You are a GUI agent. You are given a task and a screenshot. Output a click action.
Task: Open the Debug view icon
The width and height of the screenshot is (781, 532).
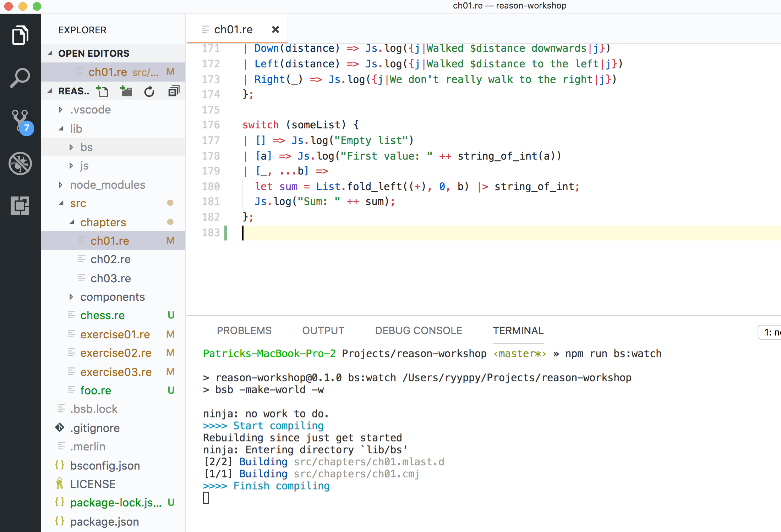[x=20, y=164]
